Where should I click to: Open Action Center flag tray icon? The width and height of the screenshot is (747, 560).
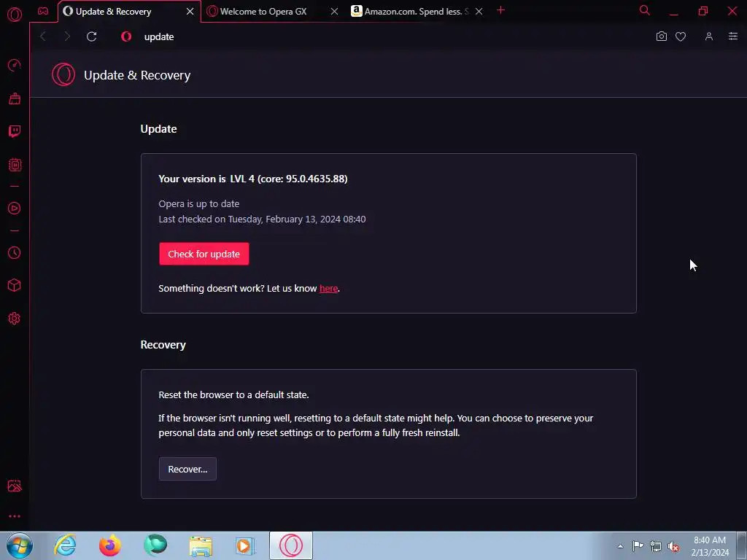pyautogui.click(x=638, y=546)
